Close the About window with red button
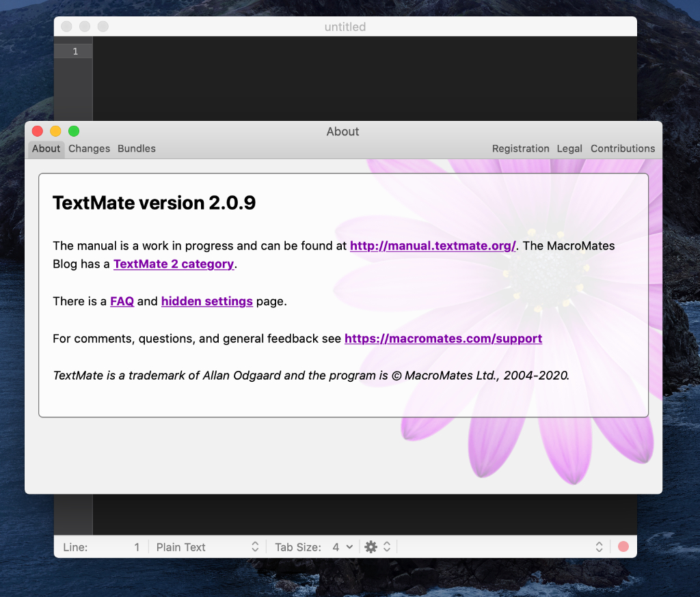 (38, 131)
